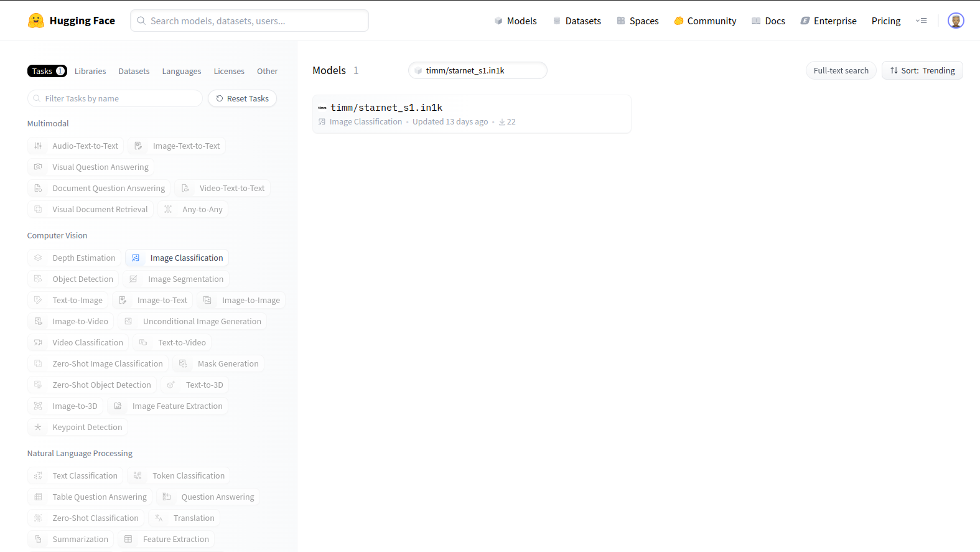The image size is (980, 552).
Task: Click the Image Classification filter icon
Action: pos(136,258)
